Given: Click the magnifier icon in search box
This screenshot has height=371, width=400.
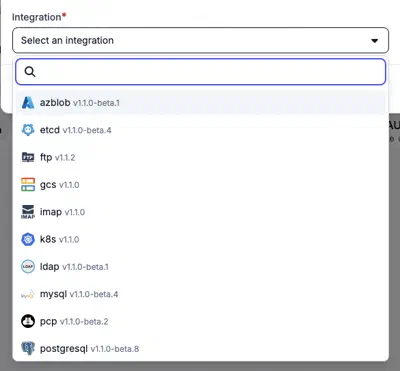Looking at the screenshot, I should tap(30, 72).
